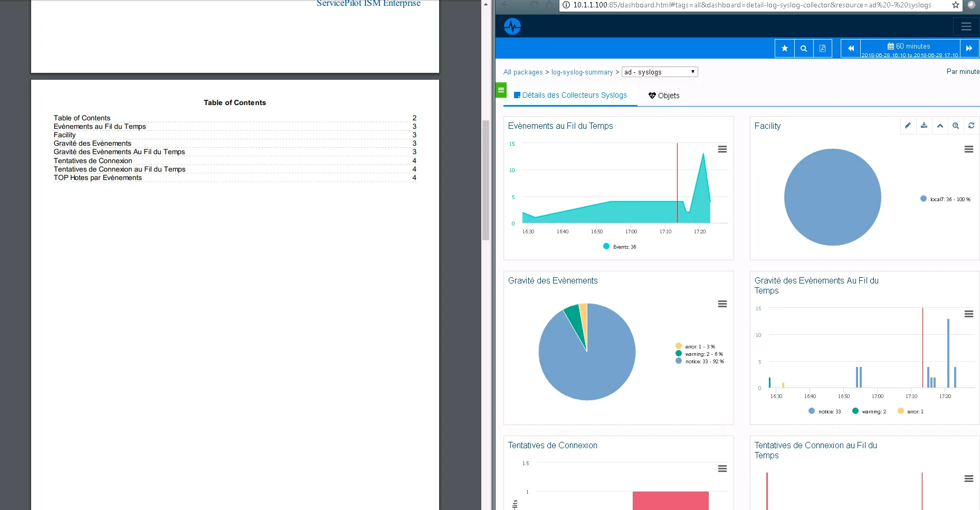This screenshot has width=980, height=510.
Task: Export the dashboard to PDF
Action: tap(822, 48)
